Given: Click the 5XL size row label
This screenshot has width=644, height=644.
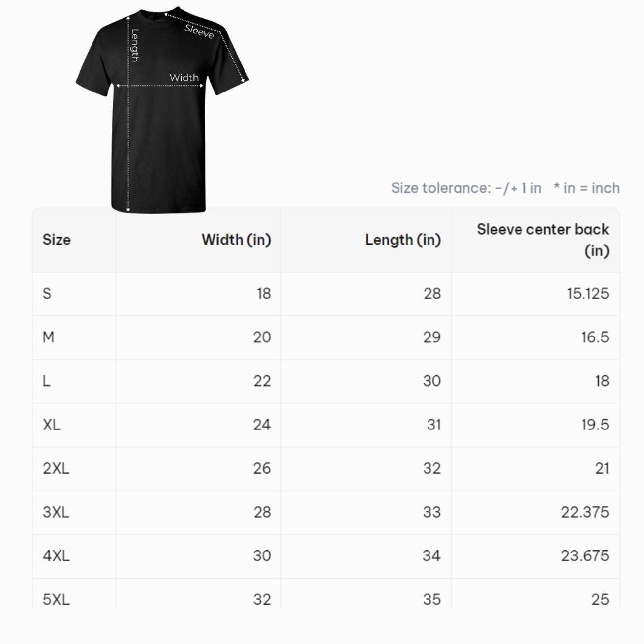Looking at the screenshot, I should point(56,599).
